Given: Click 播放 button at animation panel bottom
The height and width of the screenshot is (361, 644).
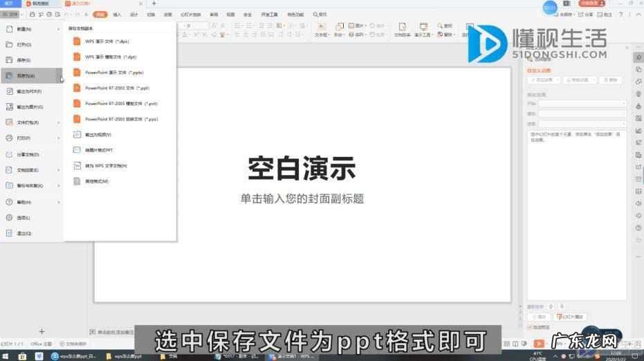Looking at the screenshot, I should click(x=540, y=317).
